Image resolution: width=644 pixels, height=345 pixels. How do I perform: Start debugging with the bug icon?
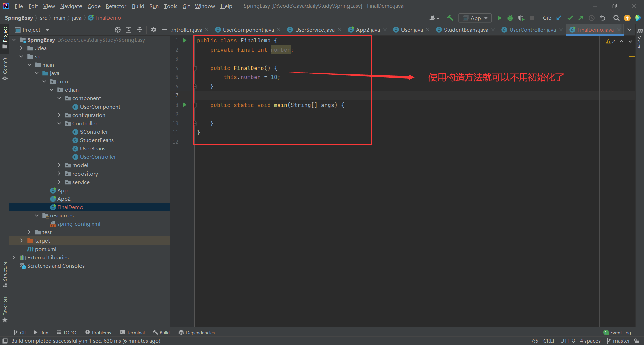(510, 18)
